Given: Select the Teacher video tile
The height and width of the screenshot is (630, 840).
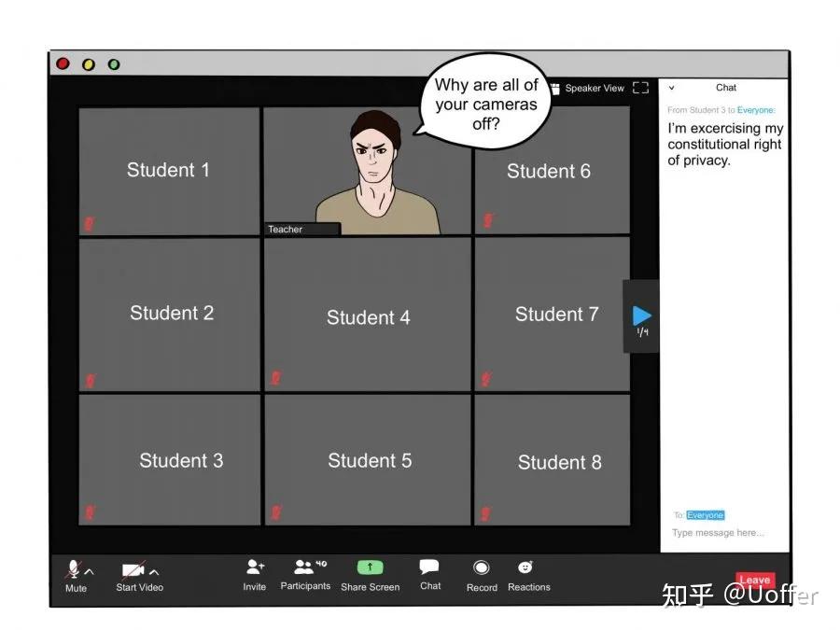Looking at the screenshot, I should point(368,170).
